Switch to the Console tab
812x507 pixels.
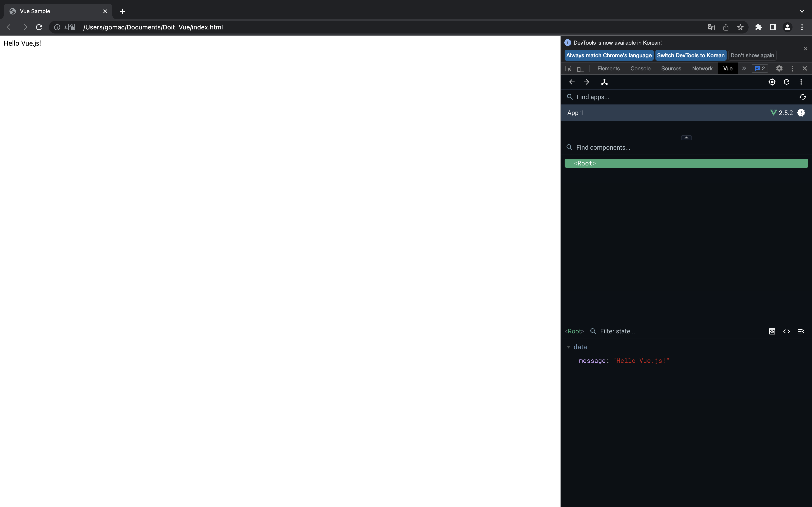(640, 68)
